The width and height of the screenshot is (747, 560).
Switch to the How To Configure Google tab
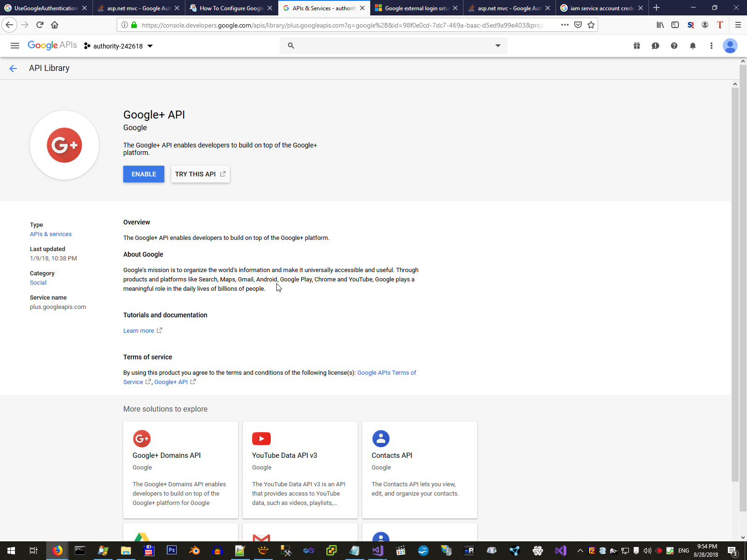[232, 8]
